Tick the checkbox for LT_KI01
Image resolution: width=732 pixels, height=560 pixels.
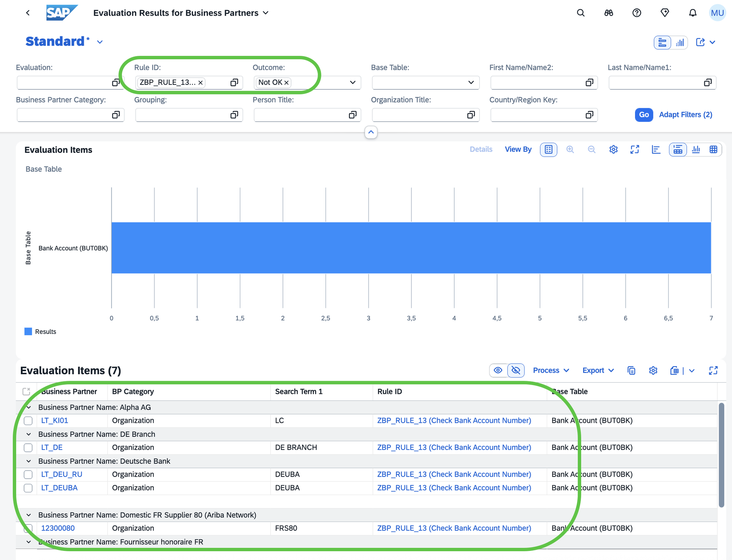click(x=28, y=421)
